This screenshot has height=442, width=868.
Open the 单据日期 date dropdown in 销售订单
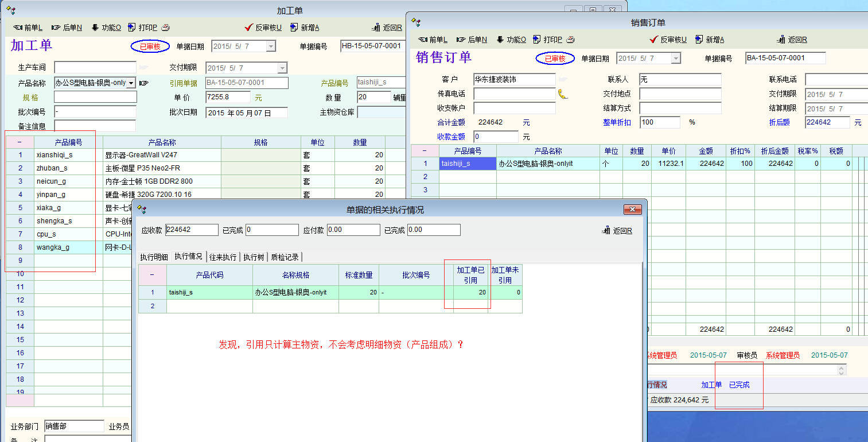[x=676, y=59]
